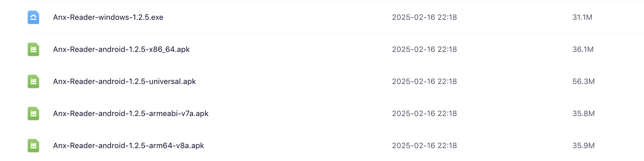Click the blue Windows exe file icon
644x161 pixels.
click(x=33, y=17)
